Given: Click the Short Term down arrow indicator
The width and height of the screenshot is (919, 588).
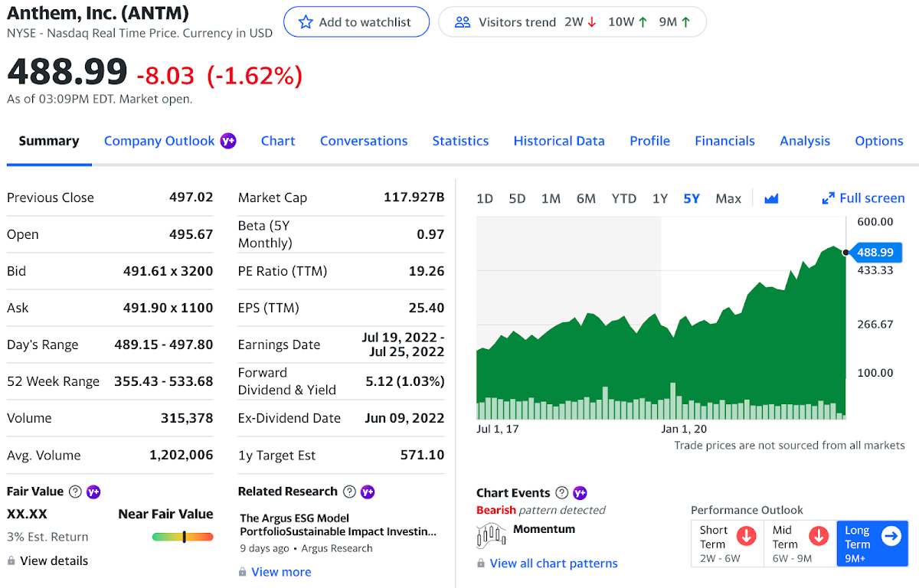Looking at the screenshot, I should pyautogui.click(x=746, y=536).
